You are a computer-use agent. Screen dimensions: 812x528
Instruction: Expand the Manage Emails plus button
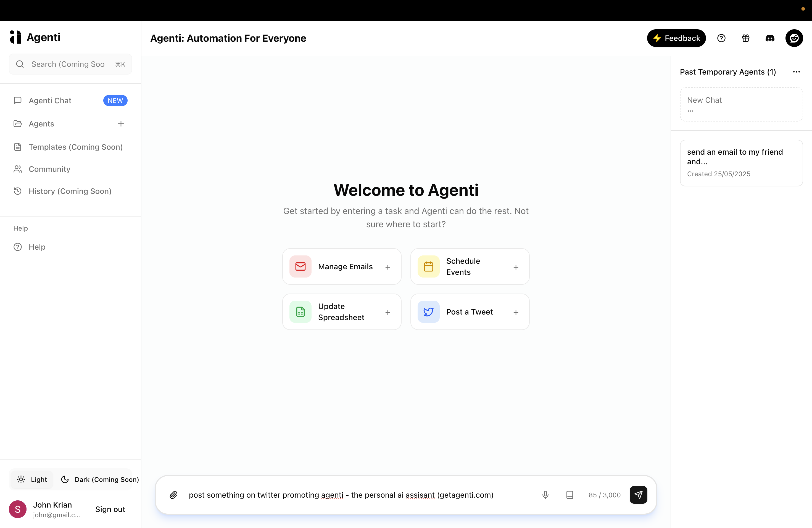click(x=387, y=267)
